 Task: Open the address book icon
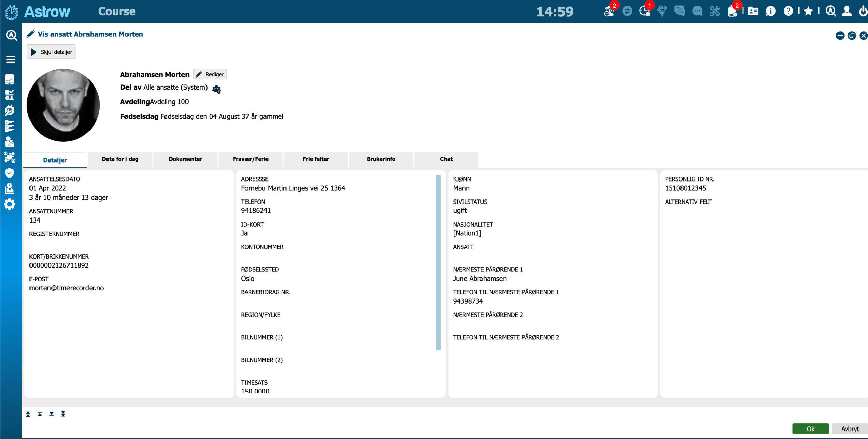[x=753, y=11]
